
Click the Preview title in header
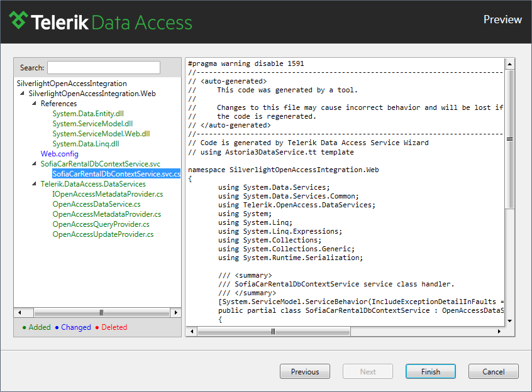point(502,19)
